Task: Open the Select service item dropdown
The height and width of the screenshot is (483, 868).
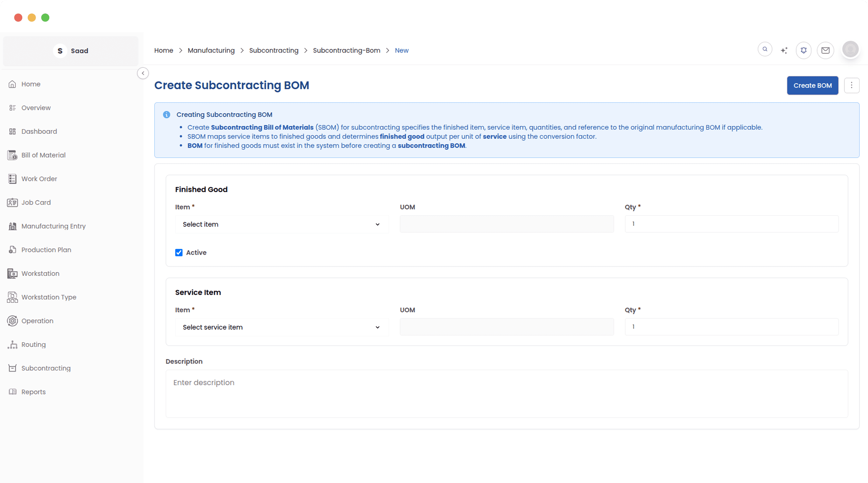Action: click(282, 327)
